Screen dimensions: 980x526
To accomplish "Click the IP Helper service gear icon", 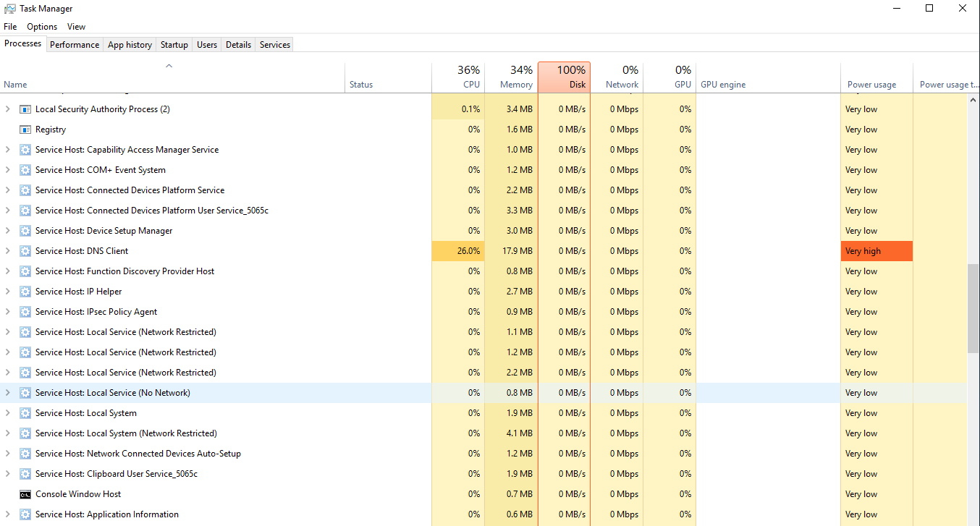I will click(x=25, y=292).
